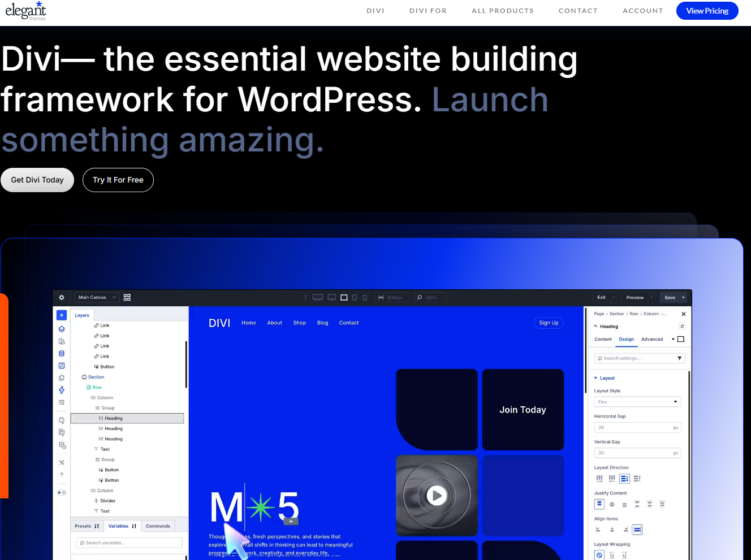
Task: Open the crossed tools icon in sidebar
Action: pos(62,462)
